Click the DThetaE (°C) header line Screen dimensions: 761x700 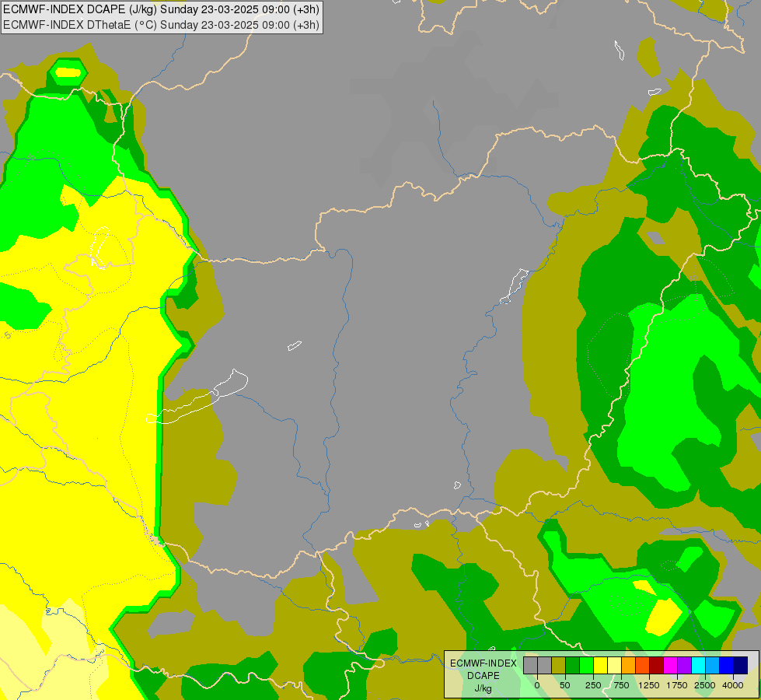(x=161, y=25)
